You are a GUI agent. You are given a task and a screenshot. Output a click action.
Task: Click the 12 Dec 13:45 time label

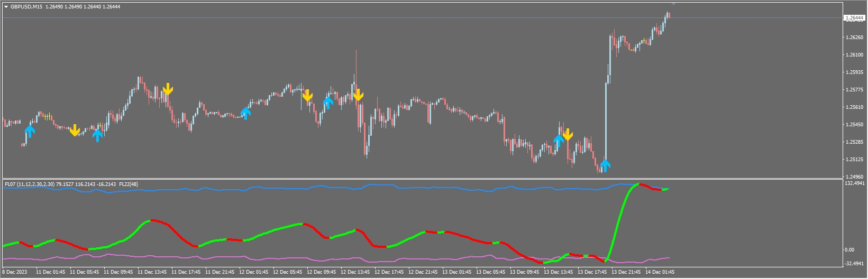coord(355,273)
